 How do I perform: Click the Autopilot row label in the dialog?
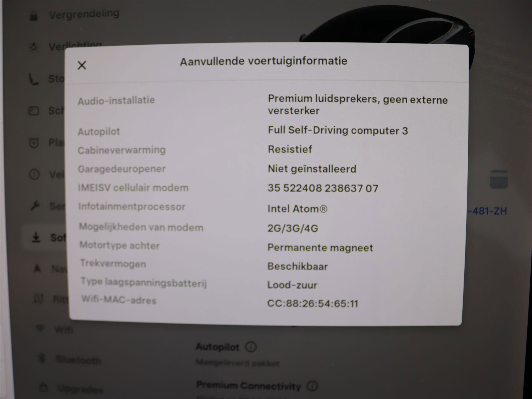(99, 131)
